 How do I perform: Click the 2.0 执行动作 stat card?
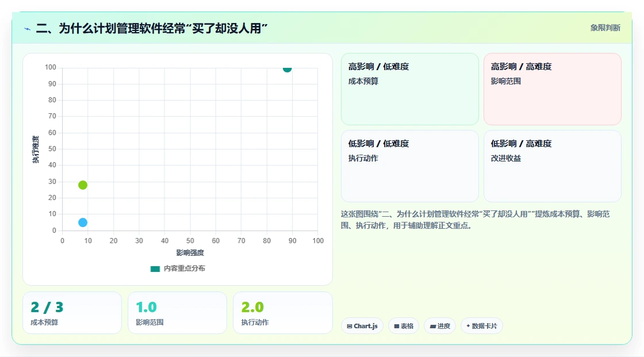(282, 313)
